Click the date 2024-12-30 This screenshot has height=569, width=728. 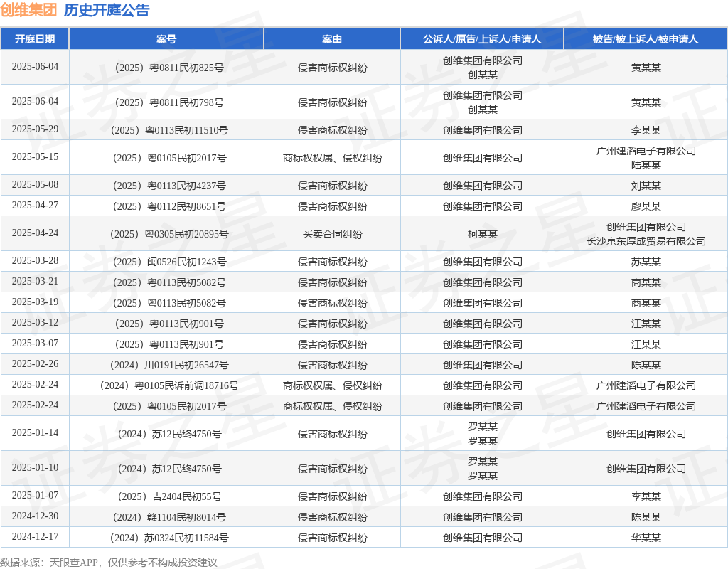[x=36, y=516]
